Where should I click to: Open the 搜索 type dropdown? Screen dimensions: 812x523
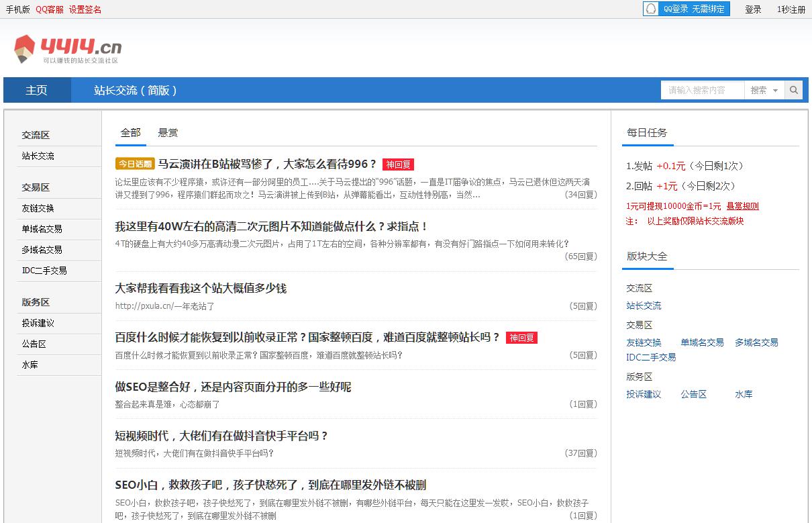(x=764, y=90)
